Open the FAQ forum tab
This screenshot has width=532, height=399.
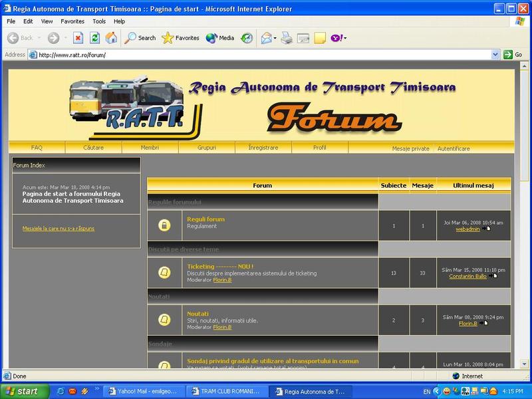37,148
